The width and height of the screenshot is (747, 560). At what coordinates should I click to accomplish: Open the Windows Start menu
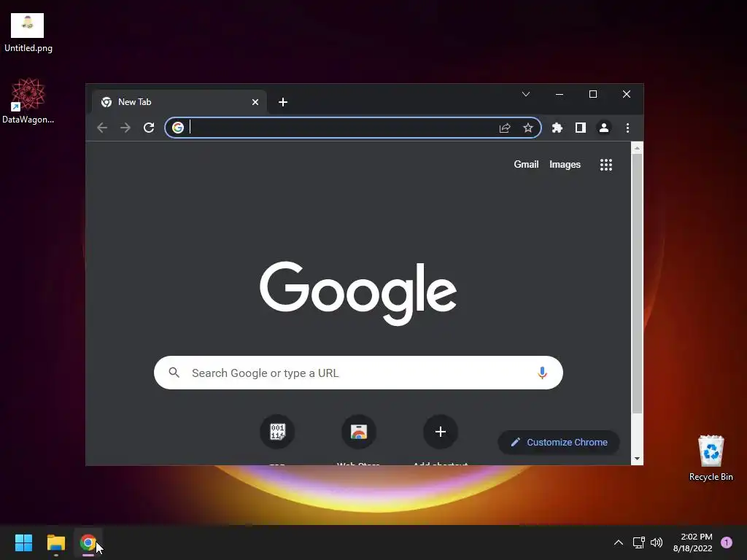[23, 542]
